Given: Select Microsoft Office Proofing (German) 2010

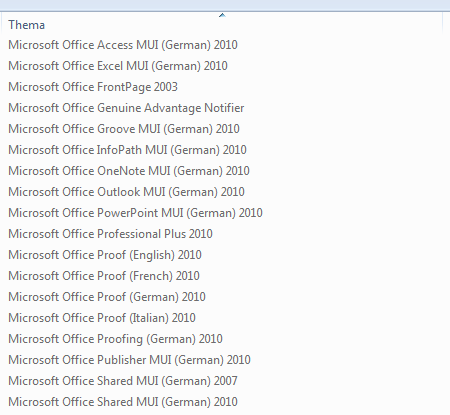Looking at the screenshot, I should click(115, 339).
